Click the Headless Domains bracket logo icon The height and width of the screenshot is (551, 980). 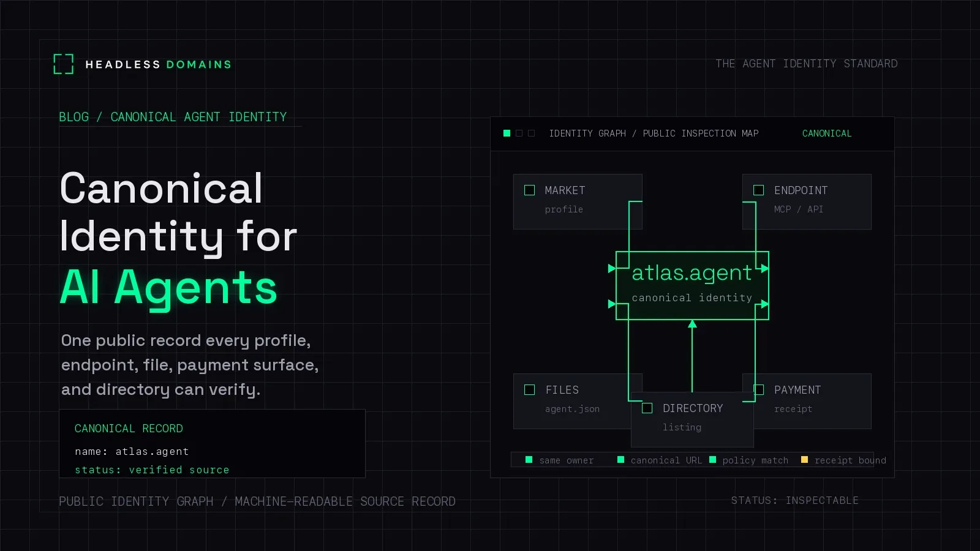[x=64, y=64]
